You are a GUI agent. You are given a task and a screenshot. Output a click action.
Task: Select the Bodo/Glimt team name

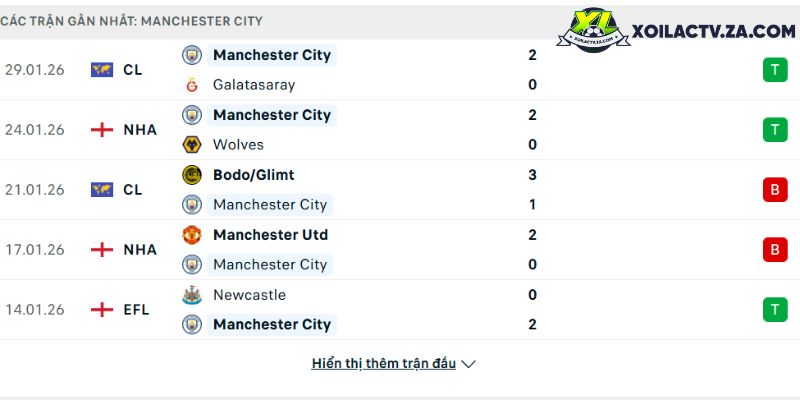pos(254,175)
